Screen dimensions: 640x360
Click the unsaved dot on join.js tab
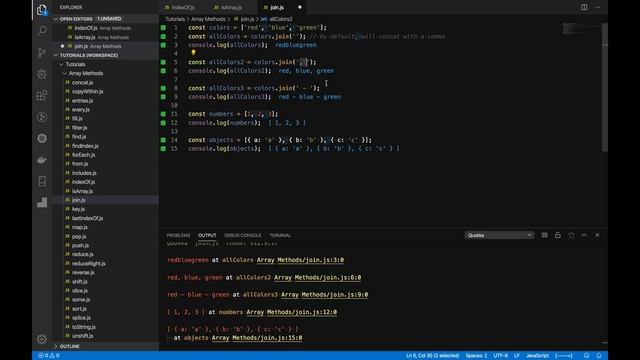pos(300,7)
